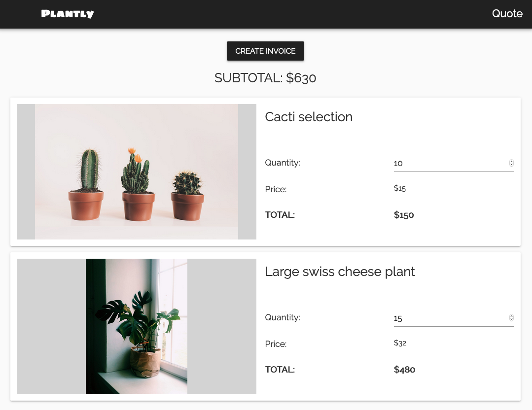Screen dimensions: 532x410
Task: Focus the Cacti selection quantity field
Action: [449, 163]
